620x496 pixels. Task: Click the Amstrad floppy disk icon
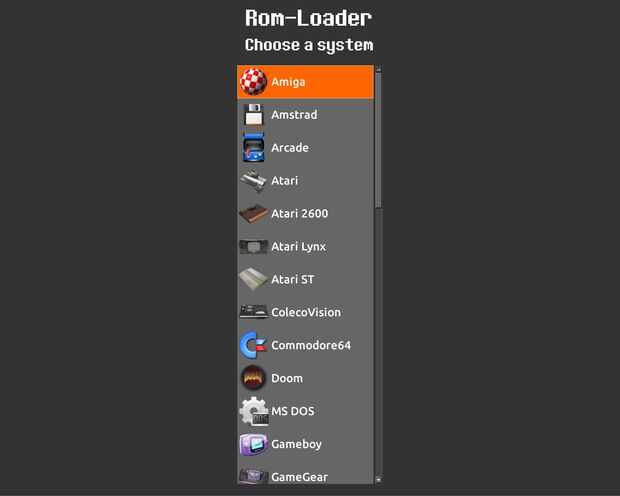[253, 115]
